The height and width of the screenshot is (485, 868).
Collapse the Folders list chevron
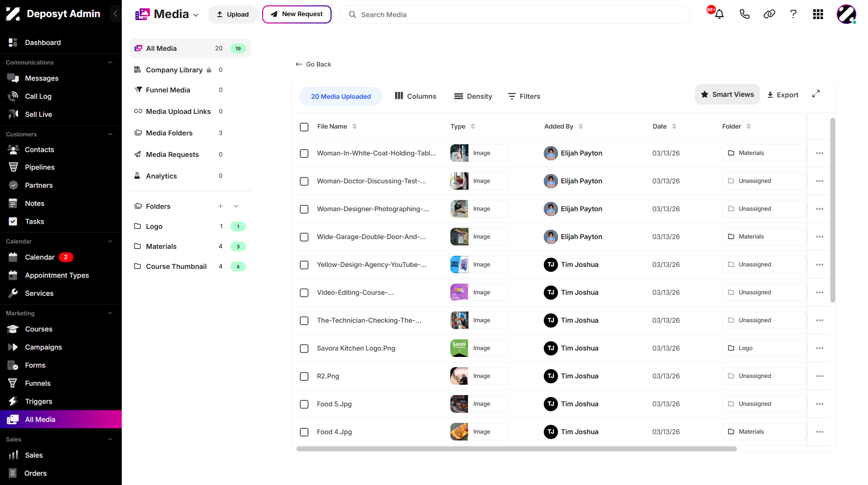tap(236, 206)
